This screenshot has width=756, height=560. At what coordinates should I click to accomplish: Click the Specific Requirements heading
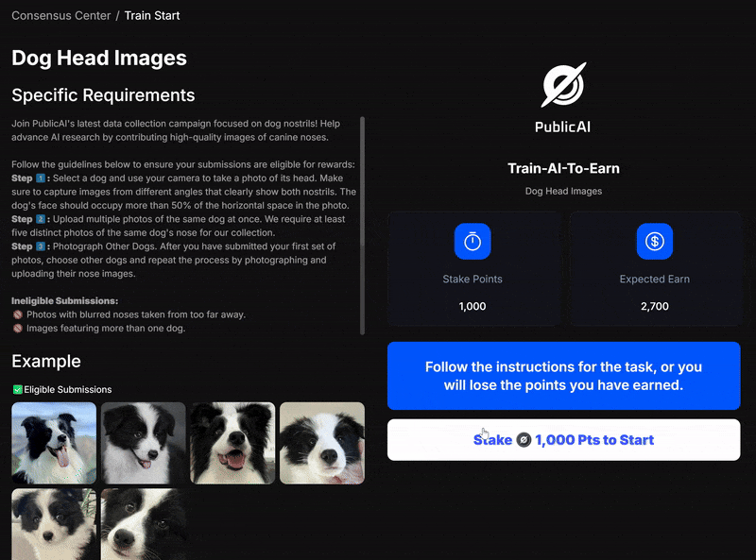tap(103, 95)
